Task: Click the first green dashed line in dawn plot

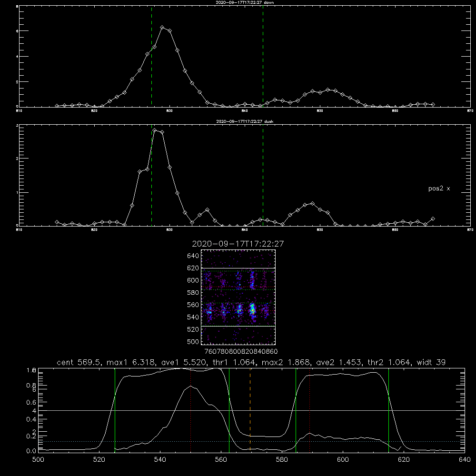Action: (x=151, y=57)
